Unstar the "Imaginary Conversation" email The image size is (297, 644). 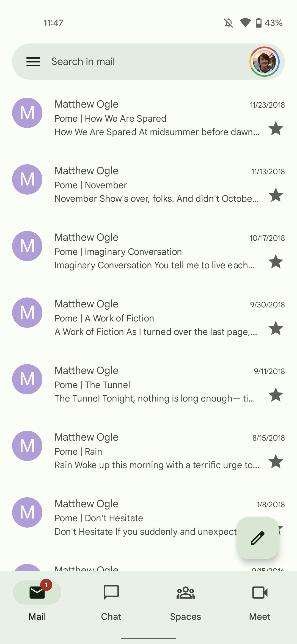(276, 262)
